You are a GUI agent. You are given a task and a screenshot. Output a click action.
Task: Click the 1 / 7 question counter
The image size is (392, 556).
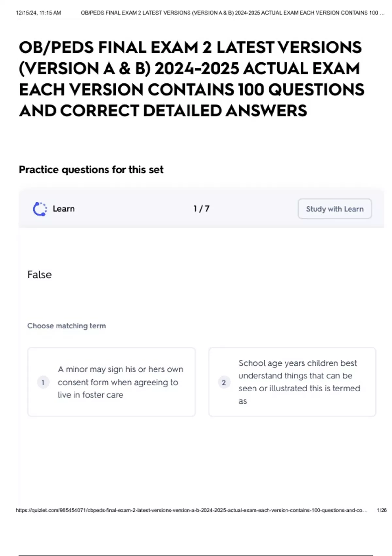201,209
